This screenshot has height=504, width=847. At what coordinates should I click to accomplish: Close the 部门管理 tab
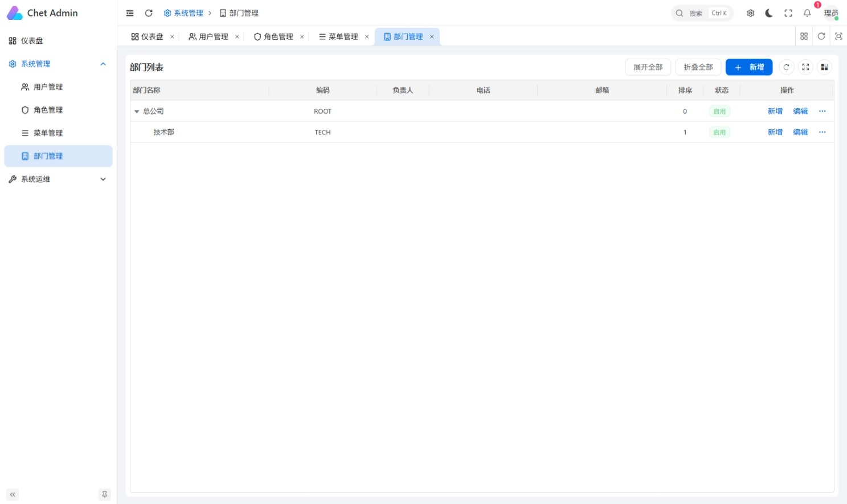coord(432,37)
